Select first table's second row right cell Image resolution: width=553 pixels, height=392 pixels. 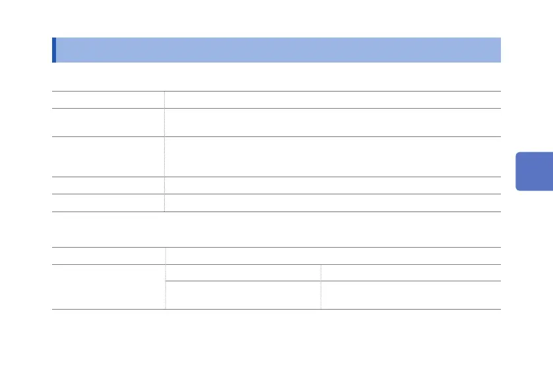click(x=332, y=122)
